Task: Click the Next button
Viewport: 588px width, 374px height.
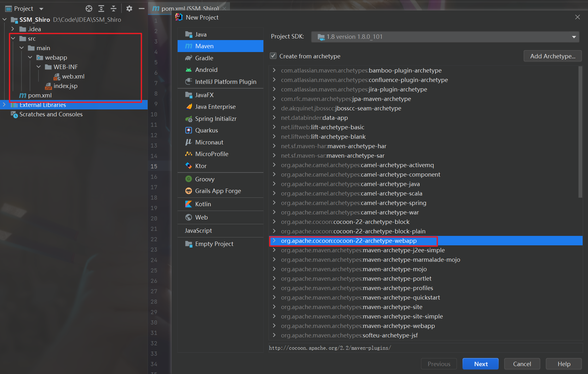Action: click(480, 364)
